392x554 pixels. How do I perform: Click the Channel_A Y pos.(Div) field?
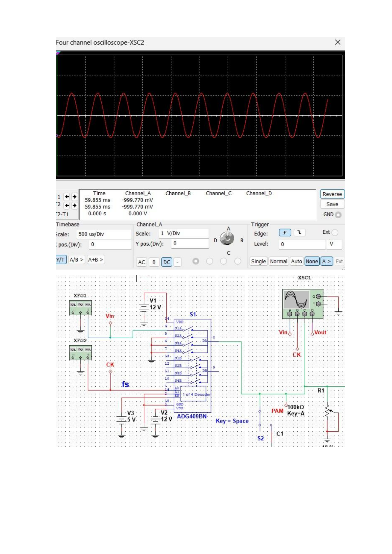tap(190, 244)
